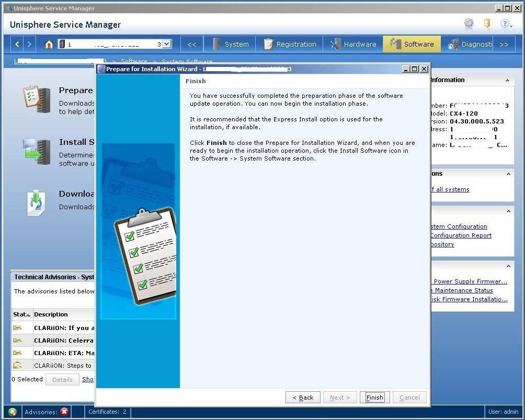Select advisory 'CLARiiON: ETA: Ma' row
525x420 pixels.
pyautogui.click(x=53, y=353)
